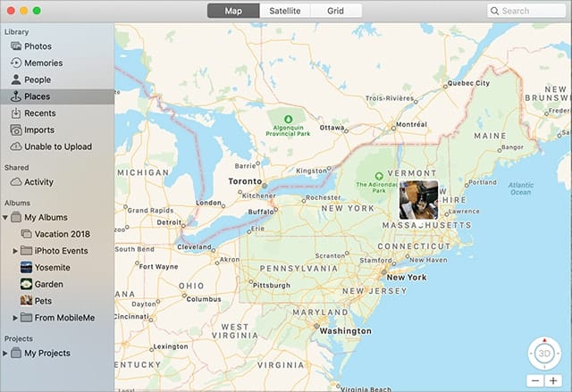Click the Imports clock icon
The height and width of the screenshot is (392, 572).
click(16, 130)
